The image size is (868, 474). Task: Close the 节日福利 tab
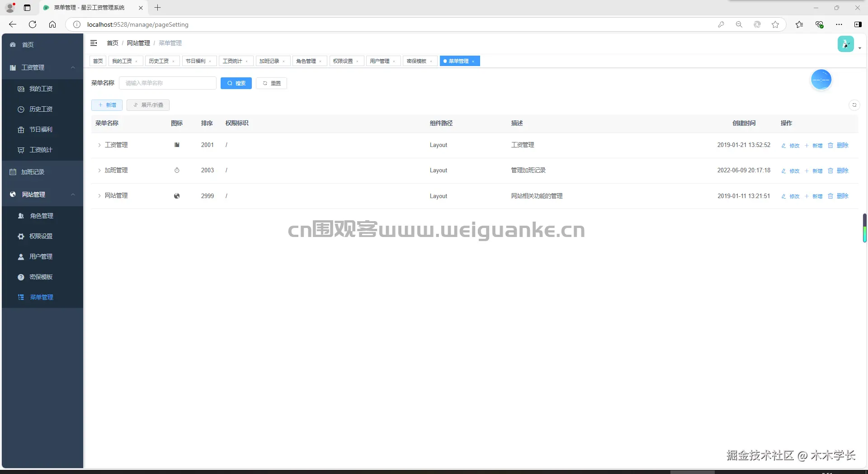point(210,62)
